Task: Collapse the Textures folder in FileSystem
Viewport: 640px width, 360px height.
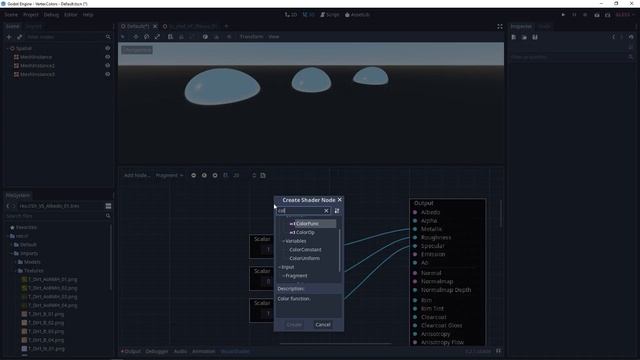Action: click(16, 271)
